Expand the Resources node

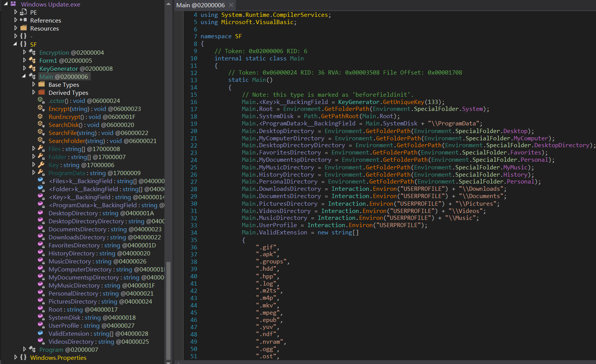click(16, 28)
